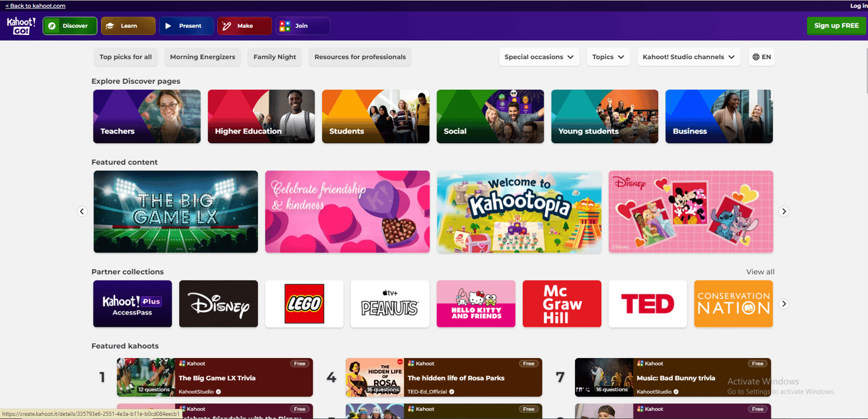Viewport: 868px width, 419px height.
Task: Click View all partner collections
Action: click(760, 272)
